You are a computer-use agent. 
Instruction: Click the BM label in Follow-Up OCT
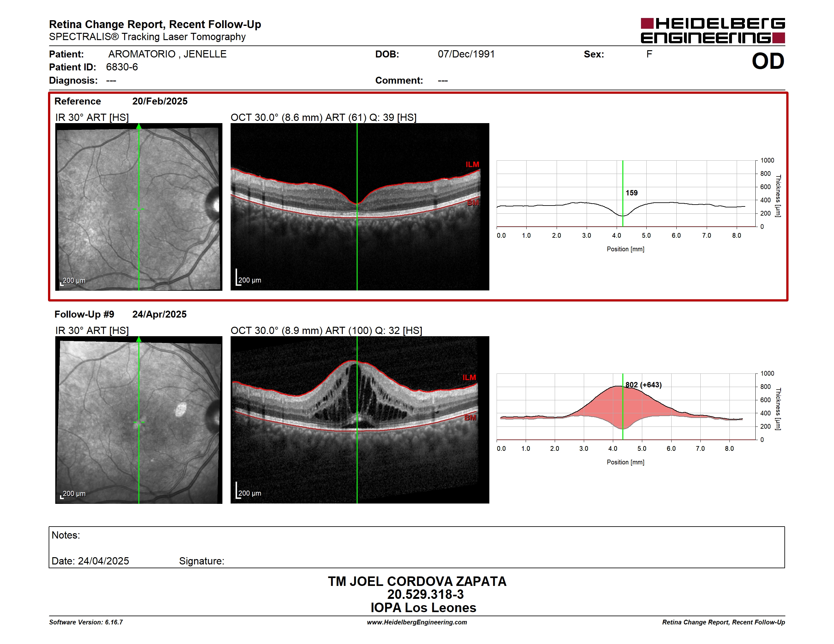click(x=470, y=418)
